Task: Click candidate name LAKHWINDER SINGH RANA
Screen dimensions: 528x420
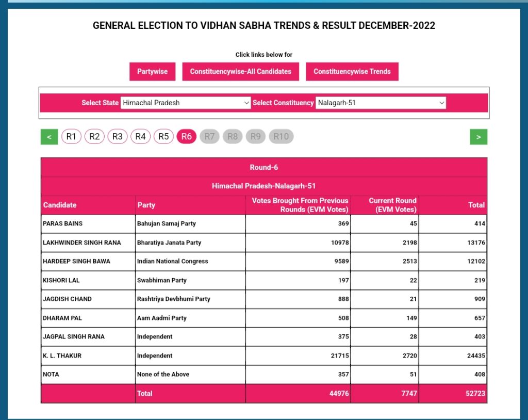Action: point(82,243)
